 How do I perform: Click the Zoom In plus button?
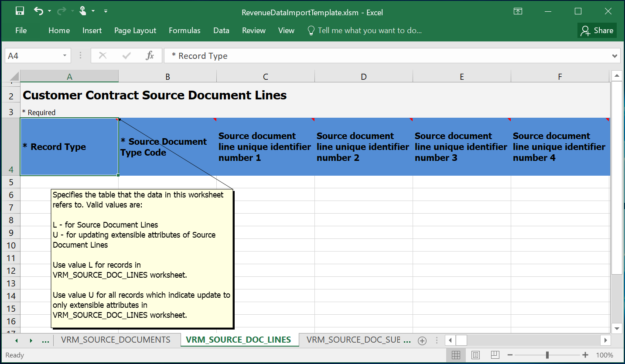(x=585, y=355)
